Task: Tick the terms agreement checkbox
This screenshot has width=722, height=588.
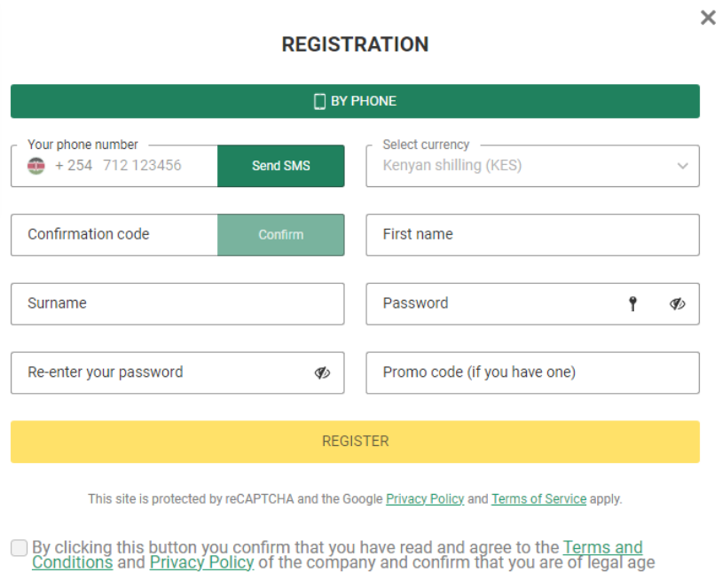Action: click(20, 548)
